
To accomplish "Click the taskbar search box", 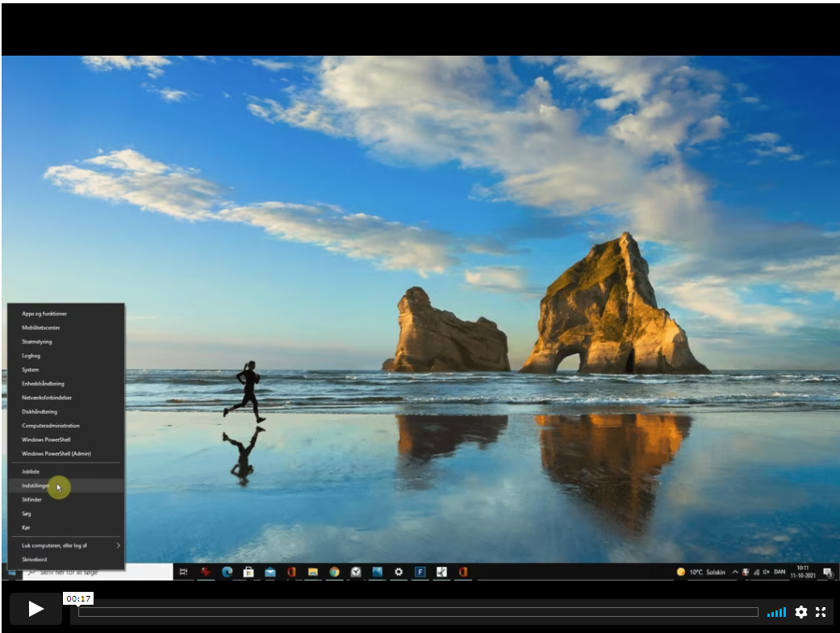I will coord(97,572).
